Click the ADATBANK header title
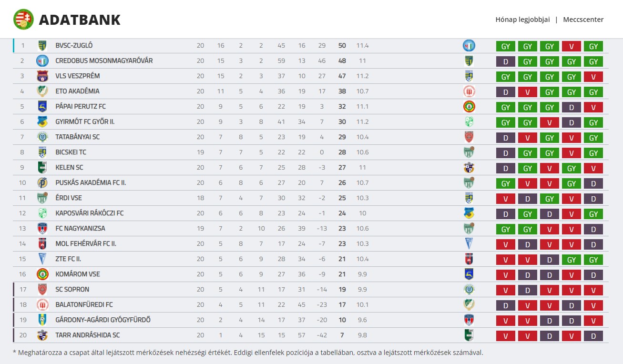623x364 pixels. pyautogui.click(x=80, y=20)
